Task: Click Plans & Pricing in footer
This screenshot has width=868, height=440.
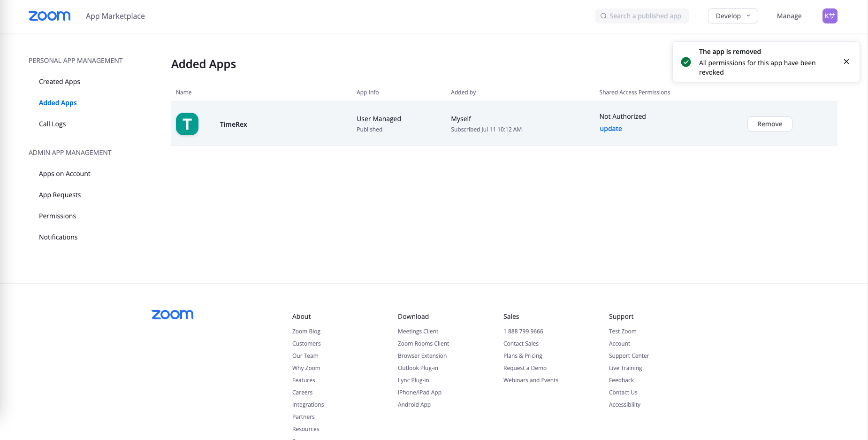Action: point(523,356)
